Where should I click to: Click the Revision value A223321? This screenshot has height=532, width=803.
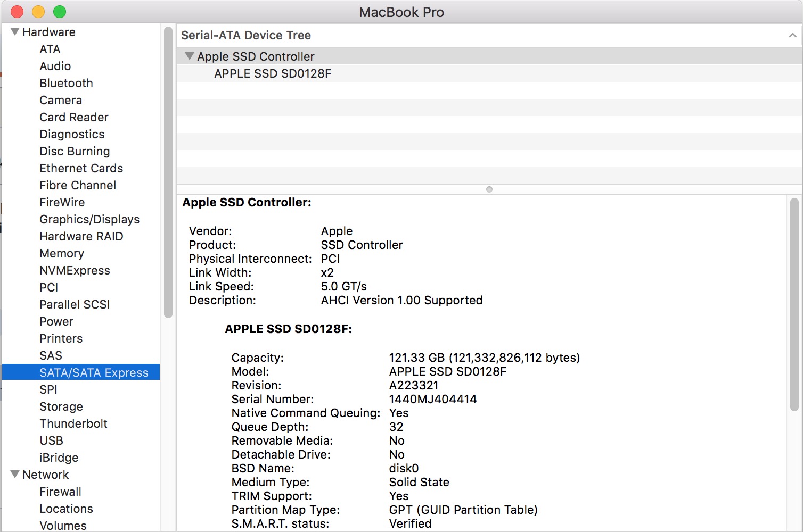pos(414,385)
